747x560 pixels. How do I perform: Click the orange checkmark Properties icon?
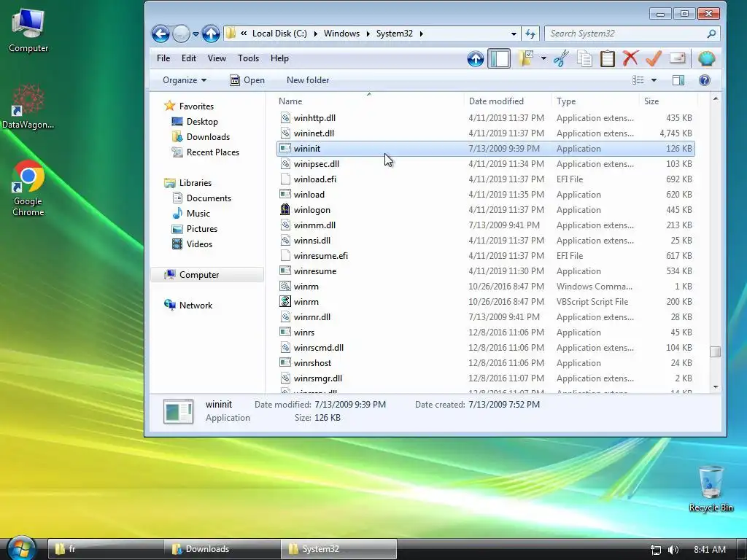[x=654, y=58]
